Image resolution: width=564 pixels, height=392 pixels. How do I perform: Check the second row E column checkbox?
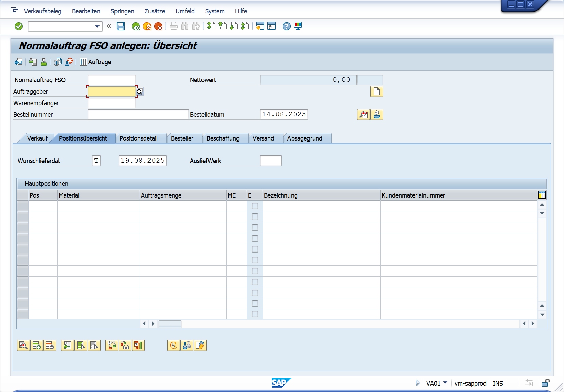255,217
